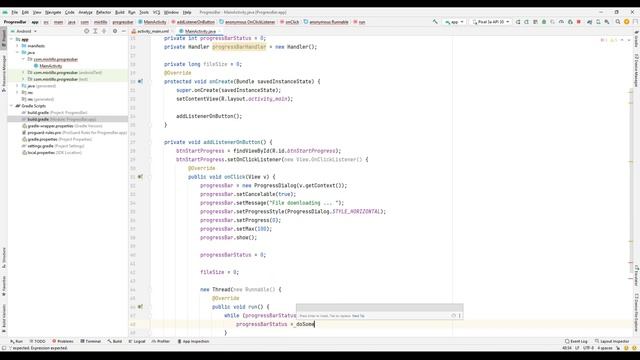Click the addListenerOnButton breadcrumb
This screenshot has height=360, width=640.
point(193,22)
